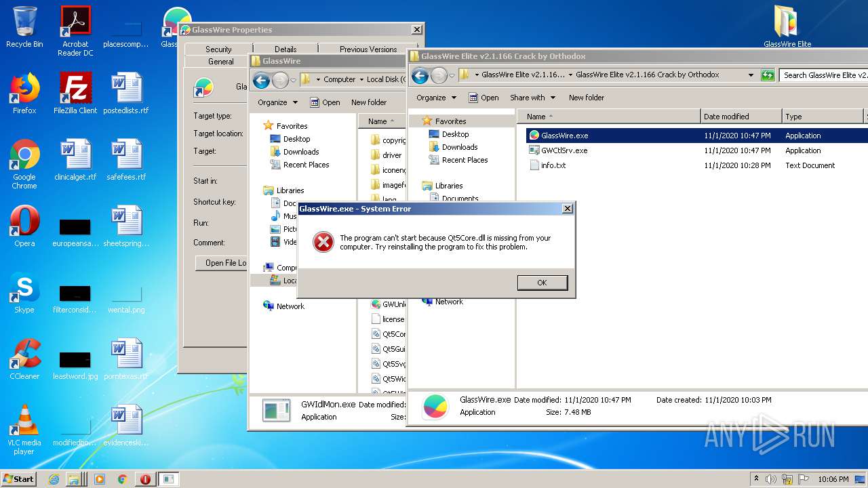Launch Opera desktop shortcut
The image size is (868, 488).
(24, 226)
